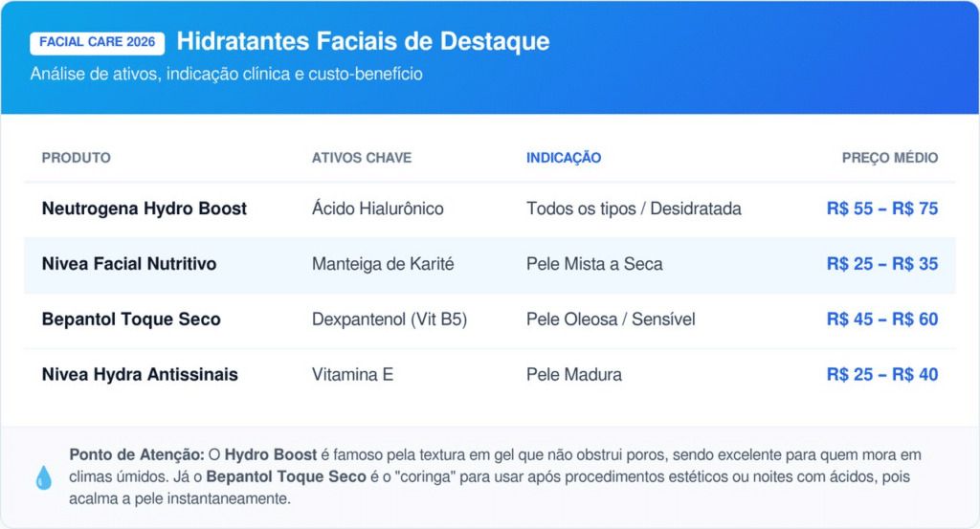Image resolution: width=980 pixels, height=529 pixels.
Task: Sort by the PRODUTO column header
Action: (77, 158)
